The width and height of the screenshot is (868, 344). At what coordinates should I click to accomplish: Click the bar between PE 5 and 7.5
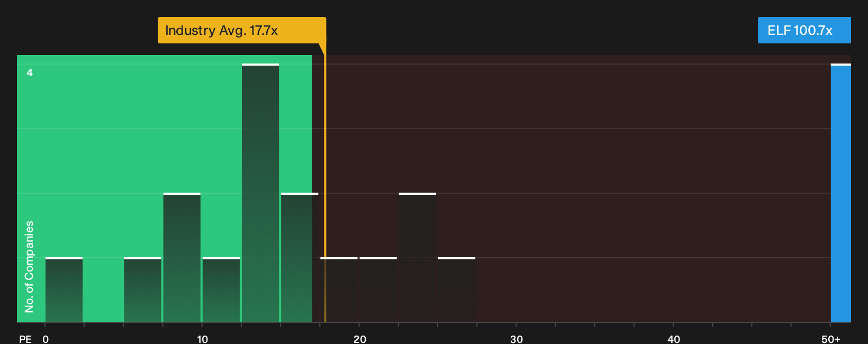(142, 289)
